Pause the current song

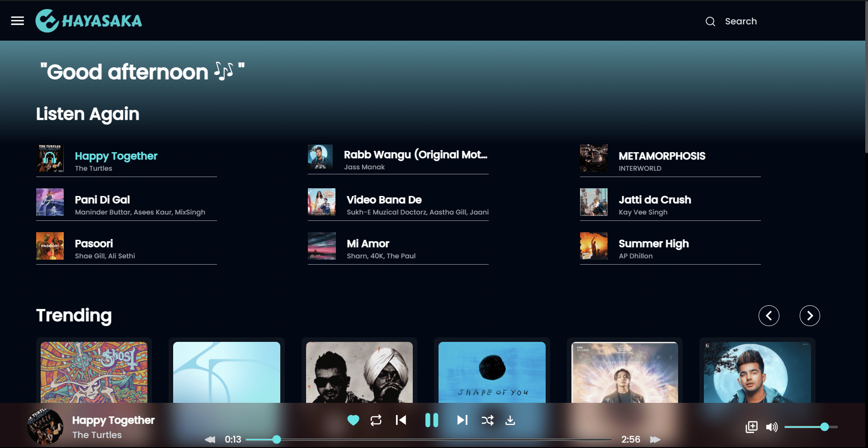pos(432,420)
